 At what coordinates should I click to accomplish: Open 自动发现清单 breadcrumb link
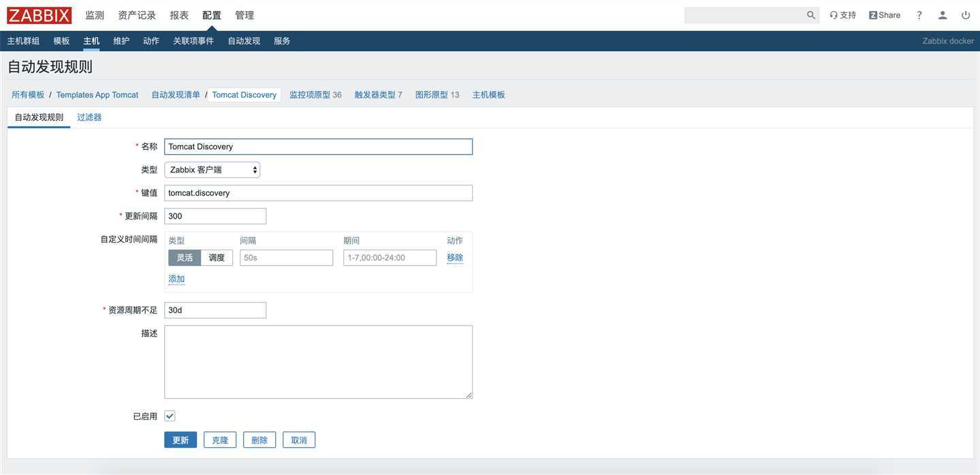coord(176,95)
